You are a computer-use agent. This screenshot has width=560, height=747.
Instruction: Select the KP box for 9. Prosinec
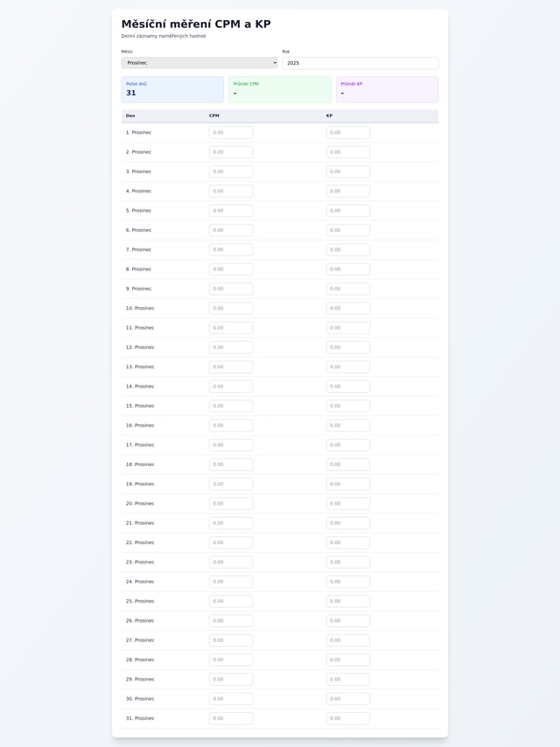[x=348, y=289]
